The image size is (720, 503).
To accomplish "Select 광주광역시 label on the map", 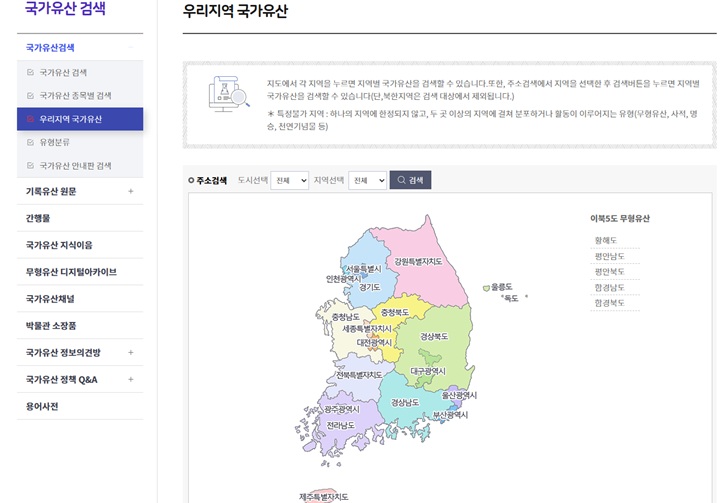I will 342,409.
